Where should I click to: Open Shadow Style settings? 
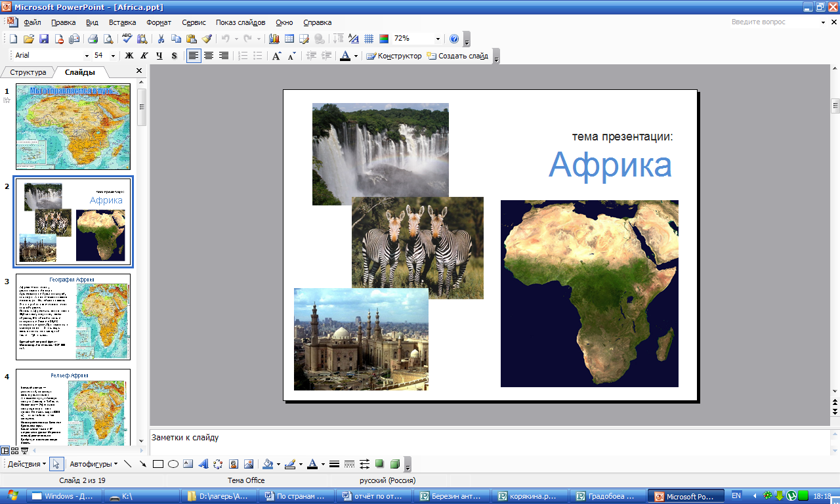[x=379, y=464]
